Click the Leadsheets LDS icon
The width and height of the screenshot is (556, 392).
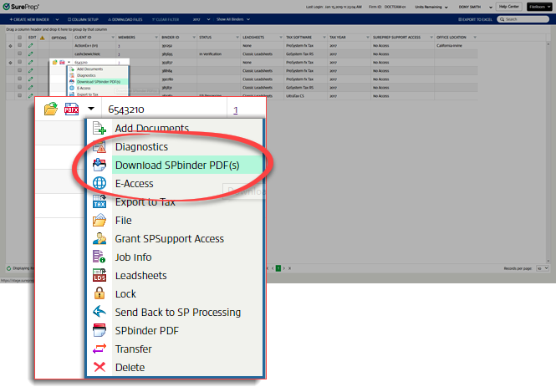point(100,276)
